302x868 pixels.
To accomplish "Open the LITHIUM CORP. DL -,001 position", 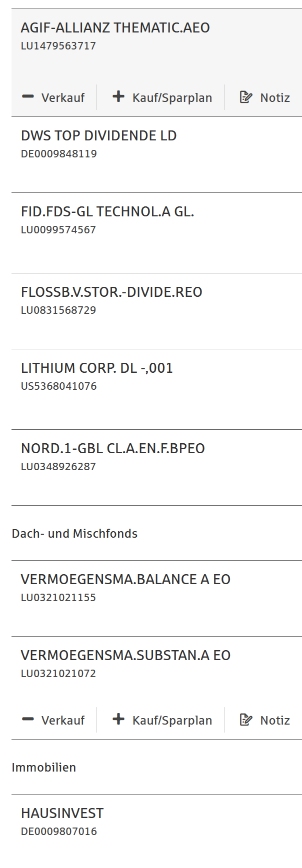I will [x=96, y=368].
